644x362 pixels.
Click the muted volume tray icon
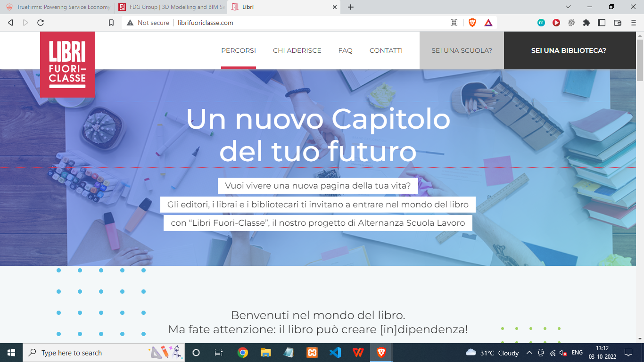point(563,353)
